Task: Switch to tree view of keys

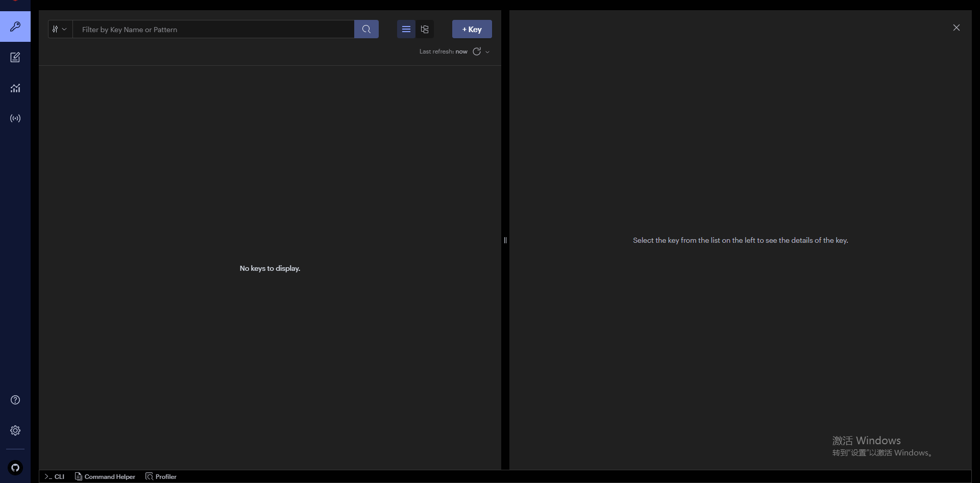Action: tap(425, 29)
